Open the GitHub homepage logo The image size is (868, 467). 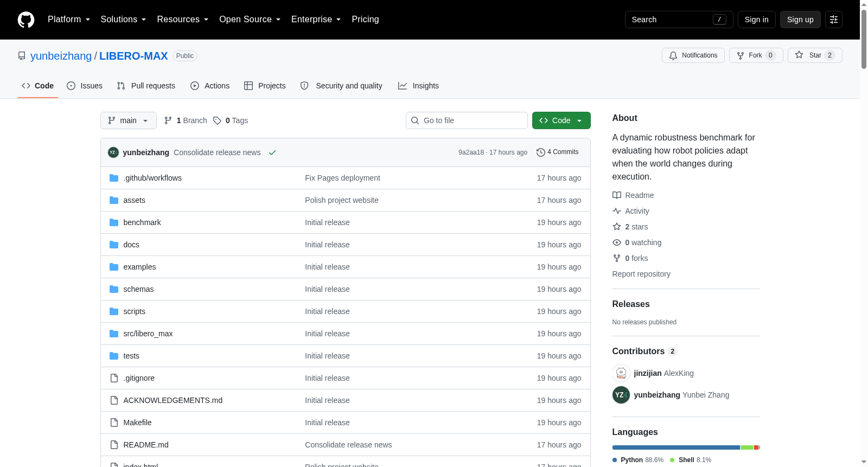click(26, 20)
